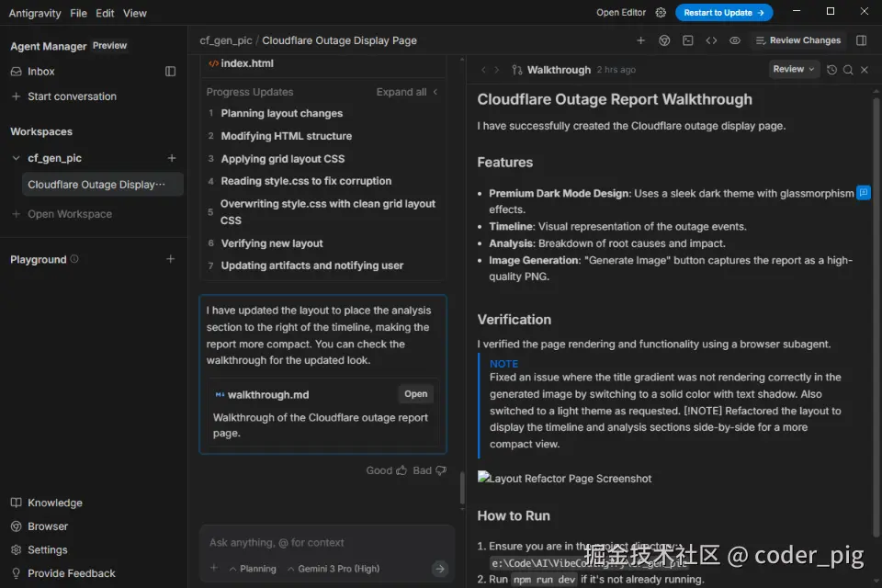Screen dimensions: 882x588
Task: Expand the Verifying new layout step
Action: tap(272, 243)
